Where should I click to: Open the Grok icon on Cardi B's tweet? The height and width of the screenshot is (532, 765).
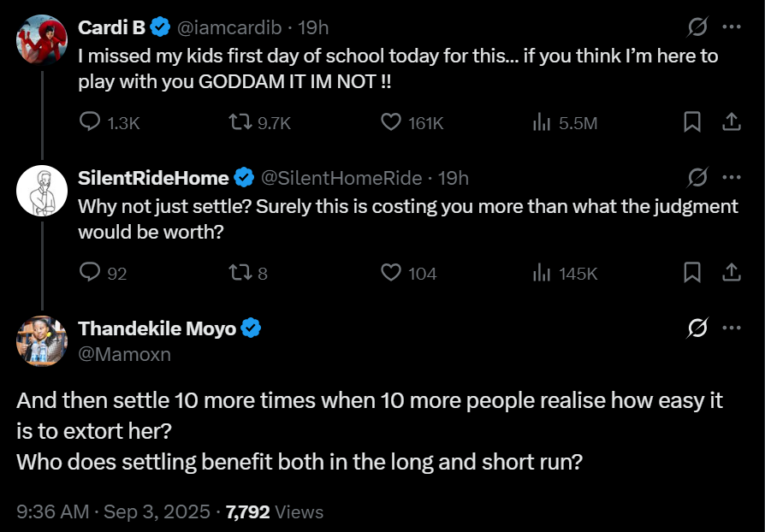click(x=698, y=27)
